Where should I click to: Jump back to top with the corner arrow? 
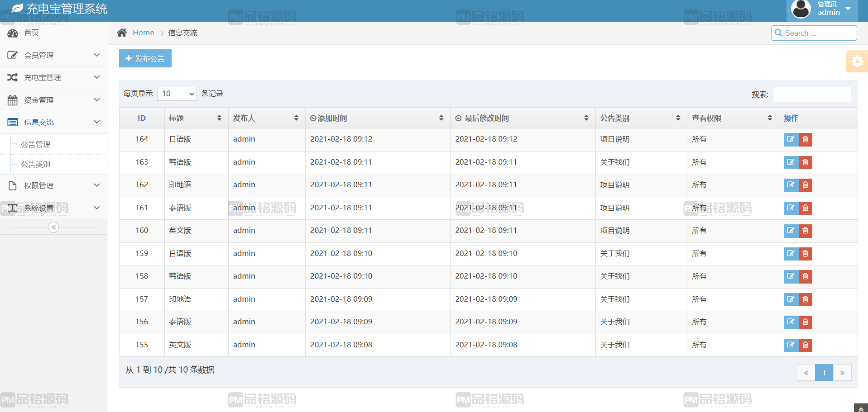(x=861, y=408)
